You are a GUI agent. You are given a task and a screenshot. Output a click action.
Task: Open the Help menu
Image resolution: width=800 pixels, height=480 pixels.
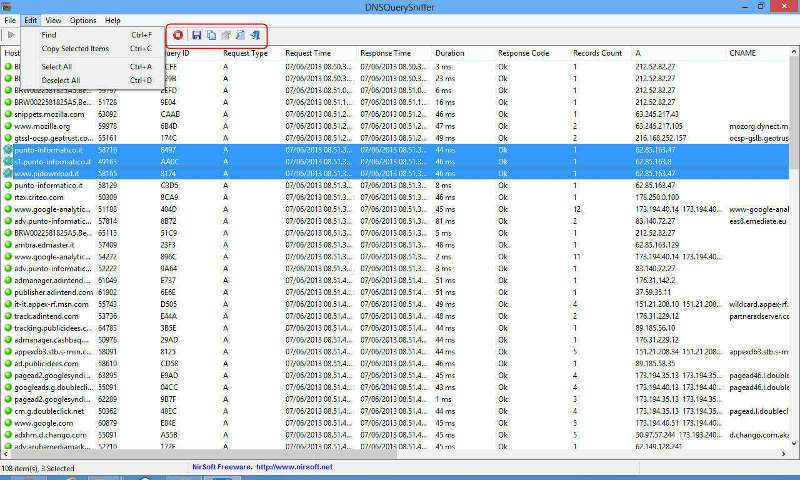click(113, 20)
